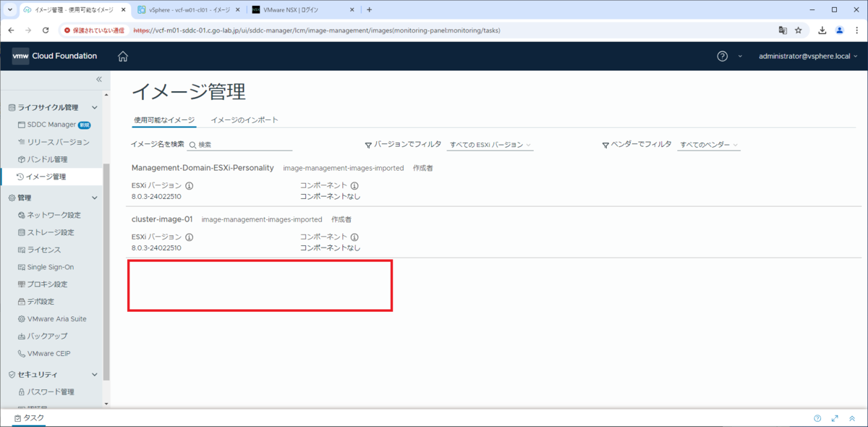The width and height of the screenshot is (868, 427).
Task: Go to the Cloud Foundation home icon
Action: [123, 56]
